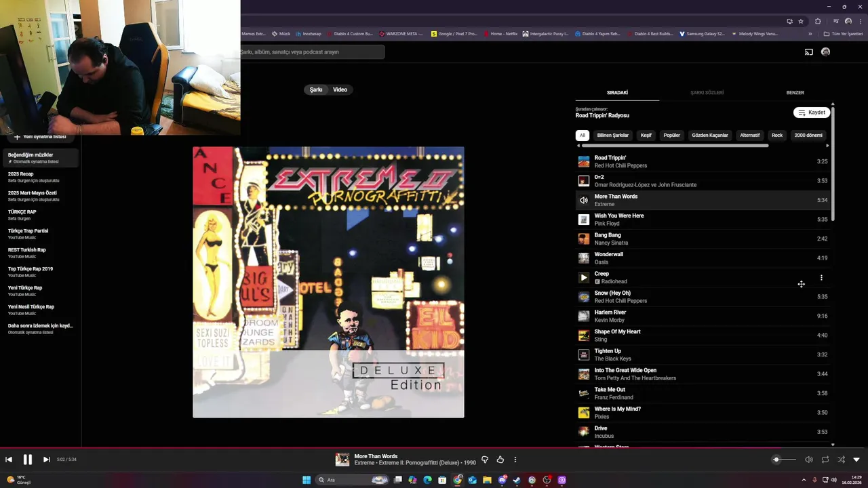Play Bang Bang by Nancy Sinatra
This screenshot has height=488, width=868.
pyautogui.click(x=702, y=239)
